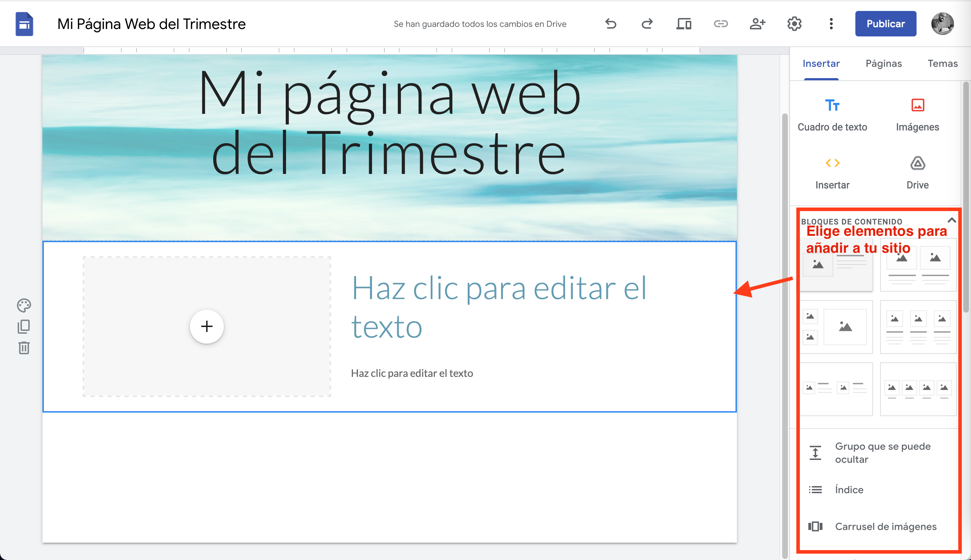Undo the last change

tap(610, 23)
